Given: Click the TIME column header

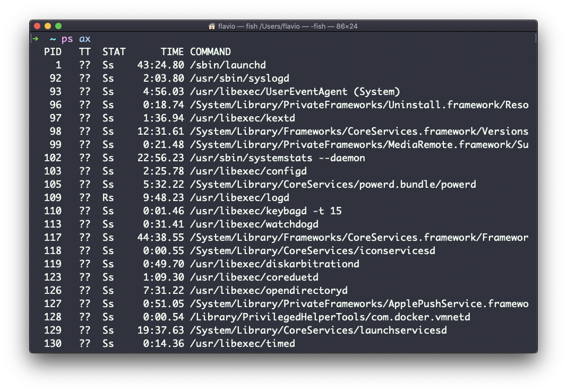Looking at the screenshot, I should (x=172, y=52).
